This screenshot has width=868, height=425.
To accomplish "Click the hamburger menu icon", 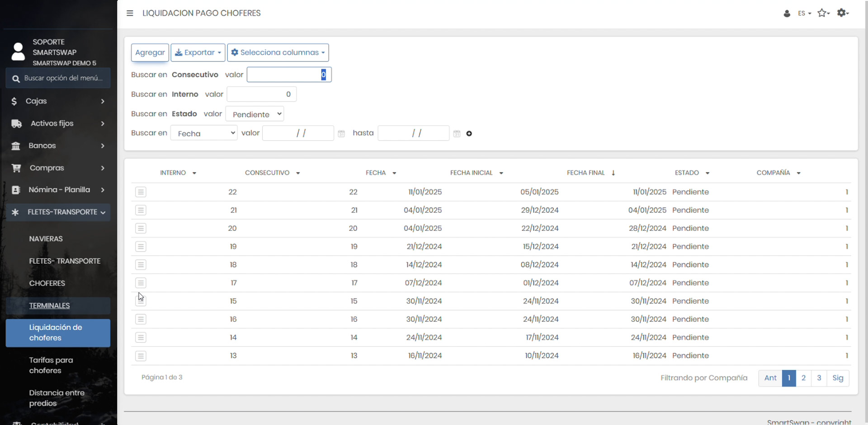I will [x=130, y=13].
